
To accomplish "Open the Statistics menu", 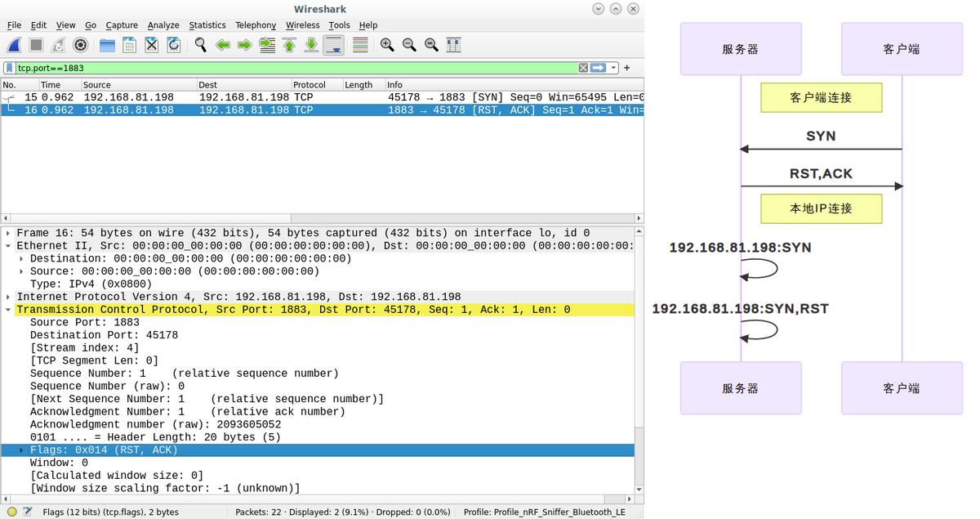I will (207, 25).
